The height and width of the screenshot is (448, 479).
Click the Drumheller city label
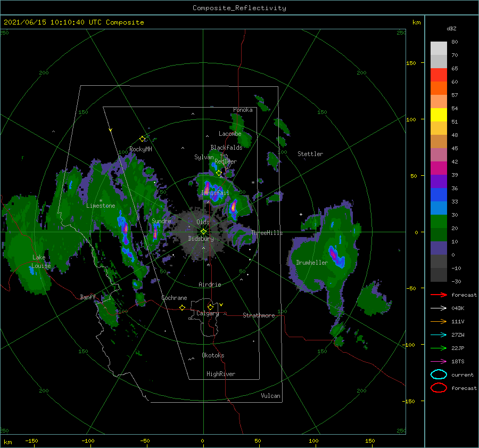tap(312, 263)
